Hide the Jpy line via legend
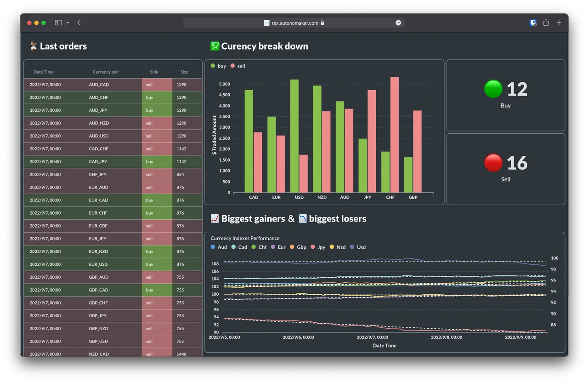Viewport: 588px width, 383px height. [x=318, y=247]
